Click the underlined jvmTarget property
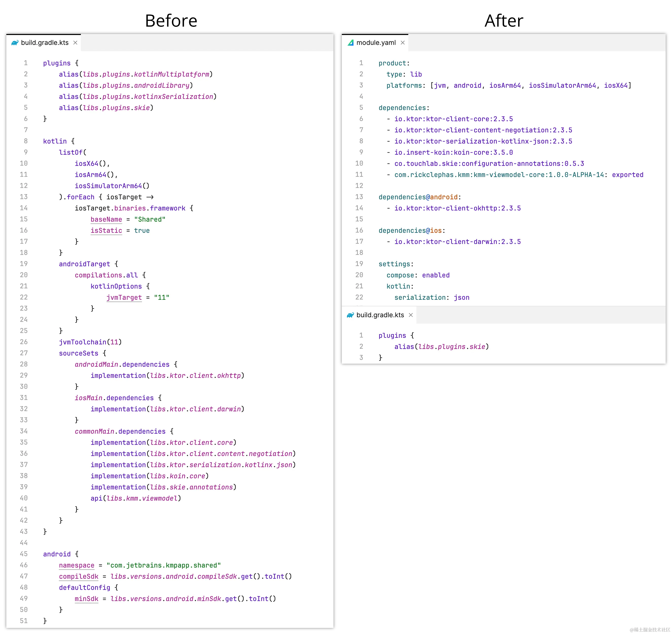 [124, 297]
